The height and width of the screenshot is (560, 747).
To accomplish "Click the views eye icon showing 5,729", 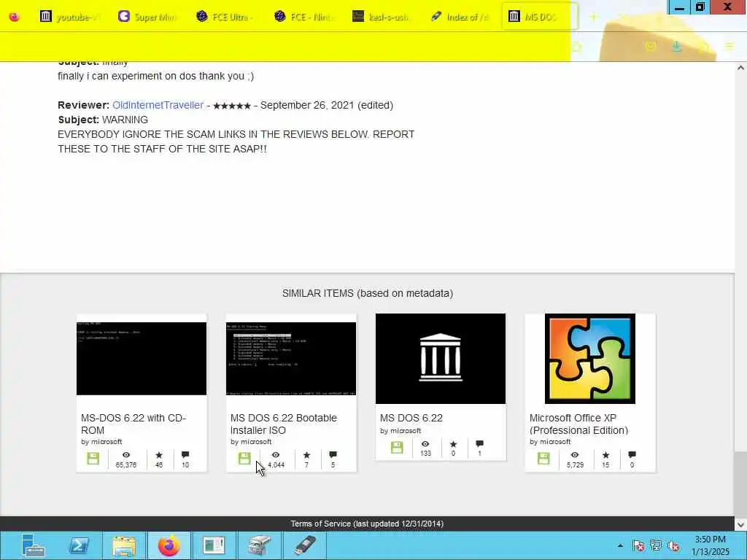I will tap(575, 455).
